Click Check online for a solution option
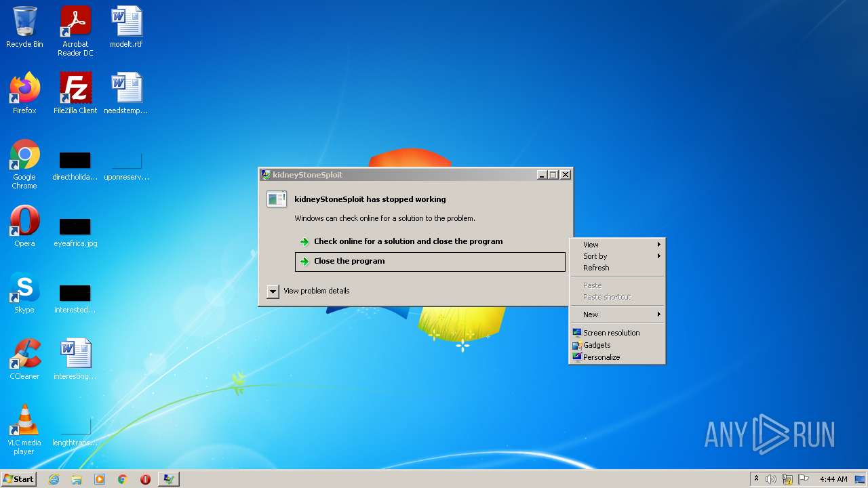 click(x=430, y=241)
